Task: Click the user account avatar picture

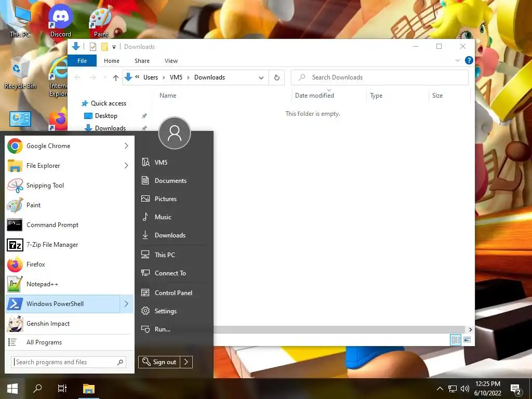Action: coord(175,133)
